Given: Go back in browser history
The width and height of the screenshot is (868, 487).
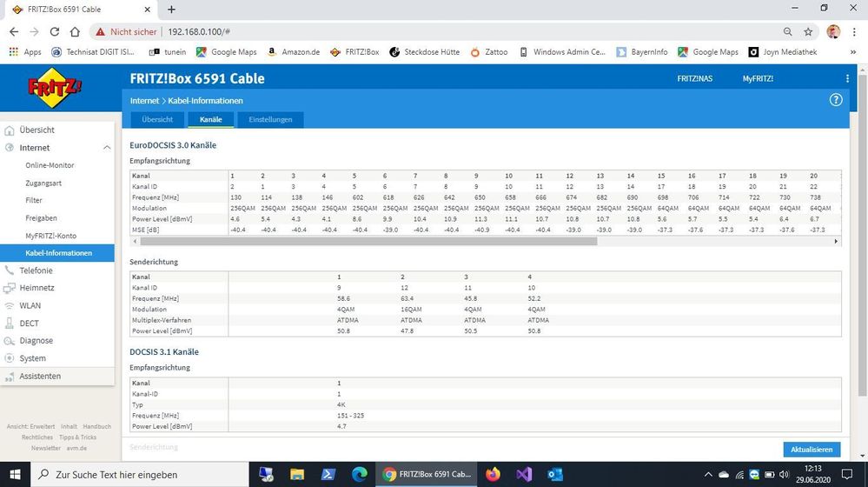Looking at the screenshot, I should pos(14,31).
